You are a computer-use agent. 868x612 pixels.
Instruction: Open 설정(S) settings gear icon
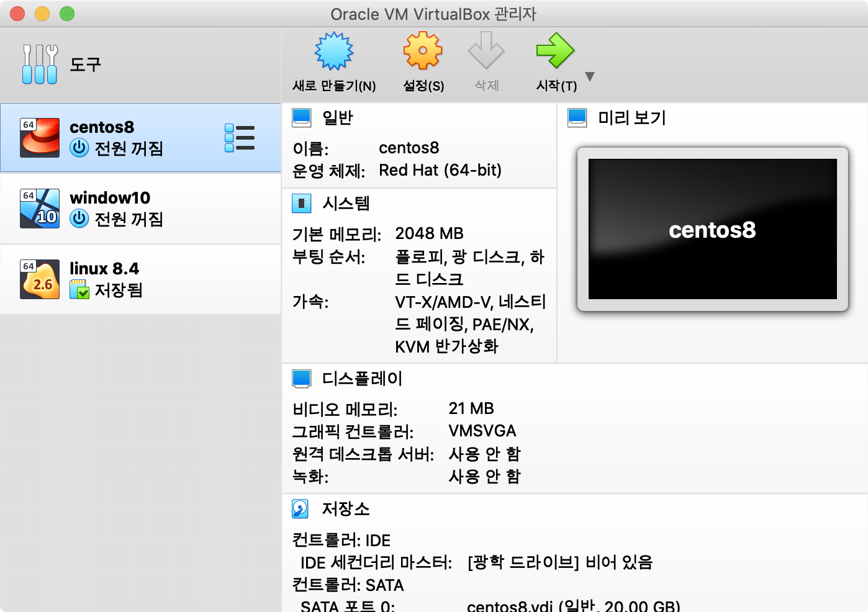click(x=423, y=50)
